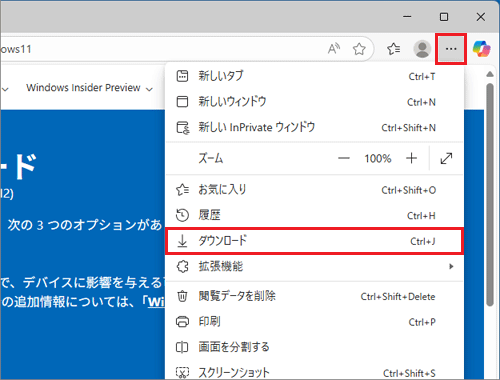Click the screenshot scissors icon
Image resolution: width=500 pixels, height=380 pixels.
pos(182,373)
